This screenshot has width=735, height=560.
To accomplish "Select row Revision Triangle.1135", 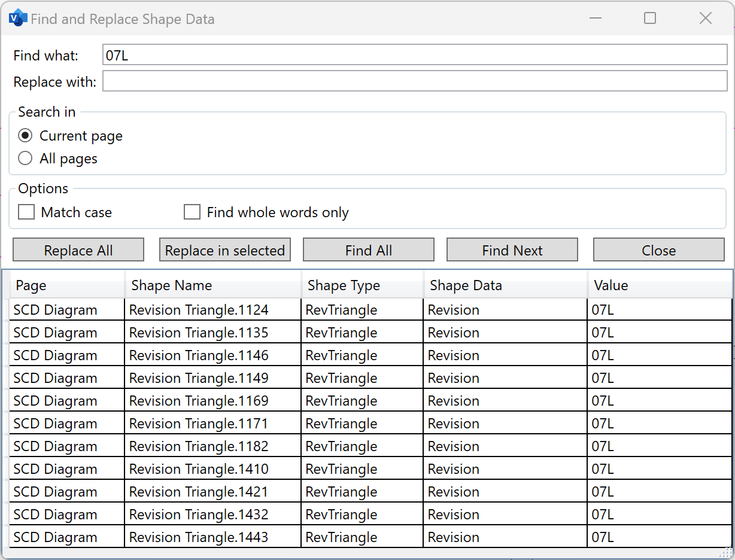I will coord(370,333).
